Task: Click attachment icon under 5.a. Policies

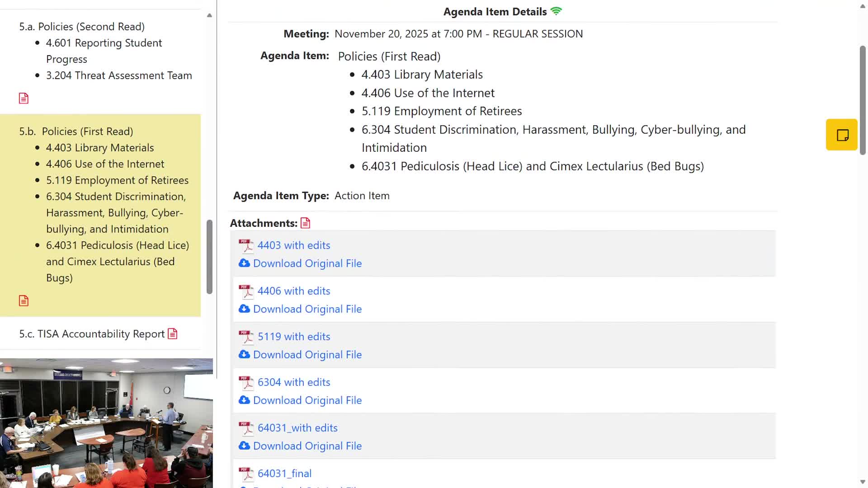Action: pos(24,98)
